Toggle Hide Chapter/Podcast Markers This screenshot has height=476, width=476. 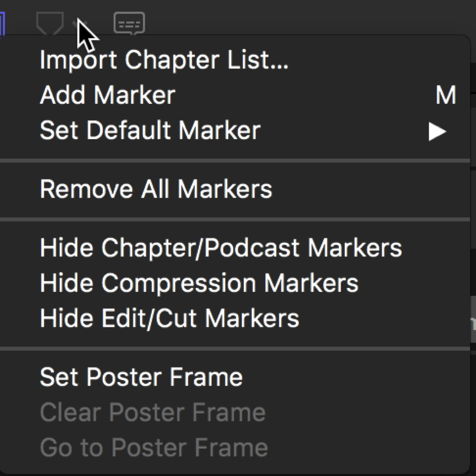pos(221,248)
